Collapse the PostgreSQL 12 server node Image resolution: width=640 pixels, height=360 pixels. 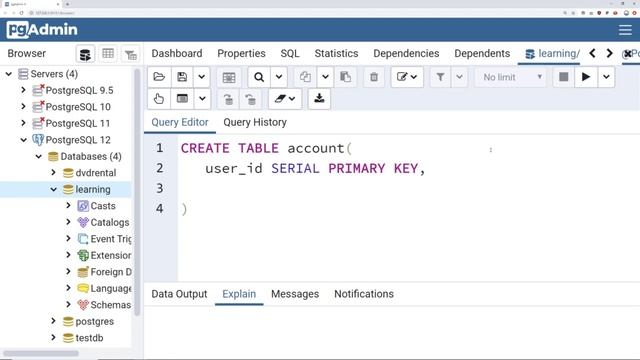[x=23, y=140]
